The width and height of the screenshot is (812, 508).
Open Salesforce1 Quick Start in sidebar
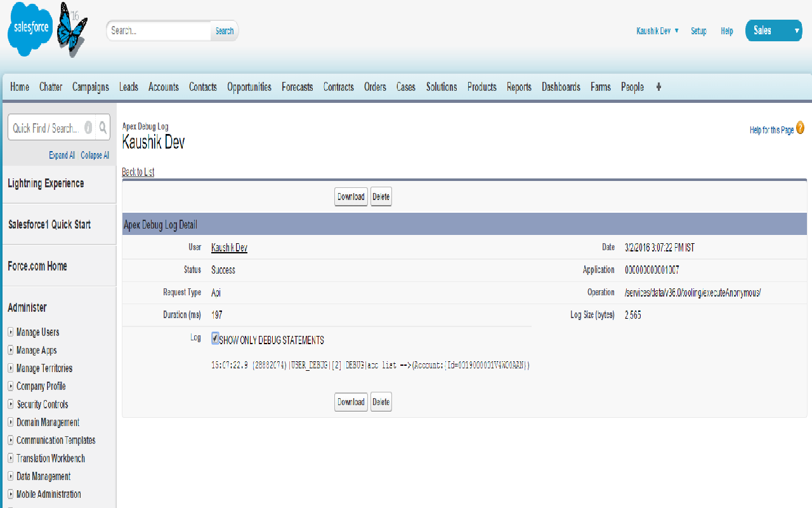coord(49,225)
